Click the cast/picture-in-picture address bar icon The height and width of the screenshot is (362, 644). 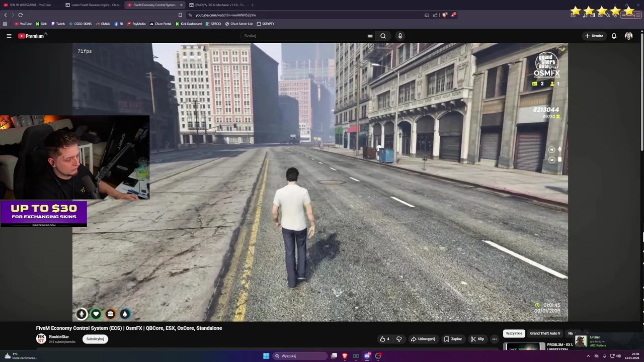pyautogui.click(x=427, y=15)
